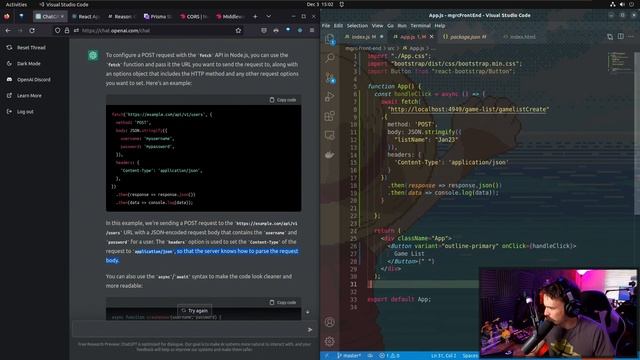Bookmark this page with star icon

(x=238, y=30)
